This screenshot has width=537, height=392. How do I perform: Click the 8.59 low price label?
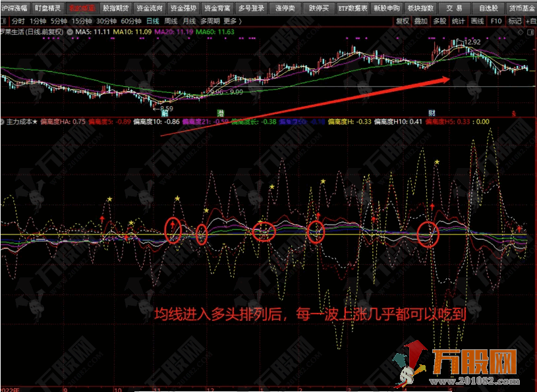pos(165,109)
